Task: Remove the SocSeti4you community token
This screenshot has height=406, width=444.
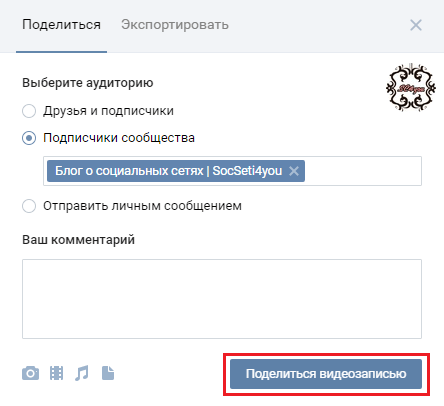Action: 294,171
